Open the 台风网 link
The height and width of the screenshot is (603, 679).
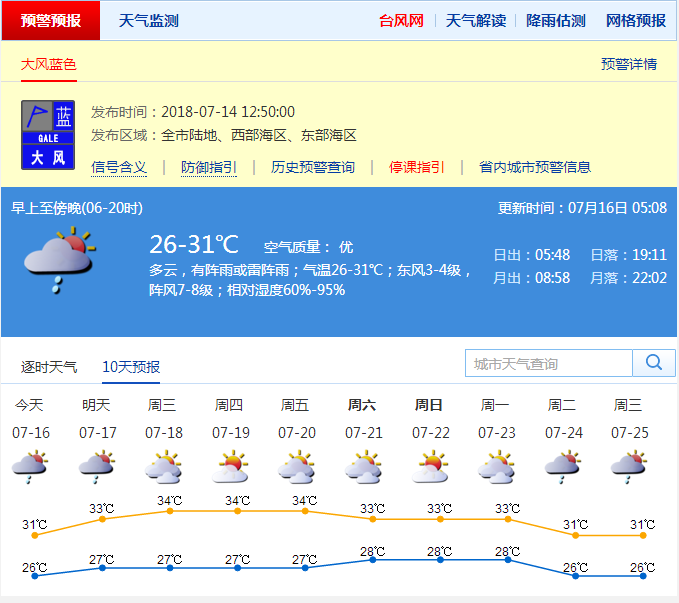coord(401,21)
